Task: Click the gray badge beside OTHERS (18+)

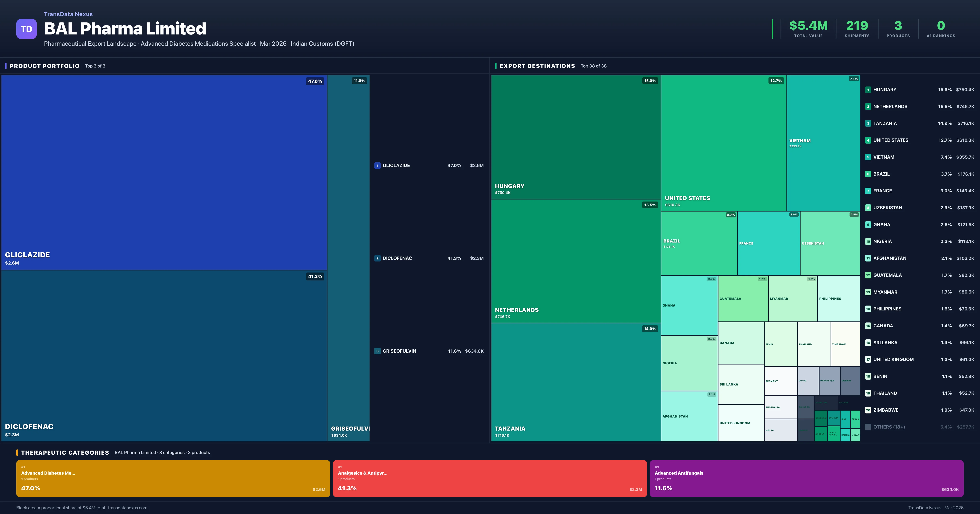Action: pos(868,426)
